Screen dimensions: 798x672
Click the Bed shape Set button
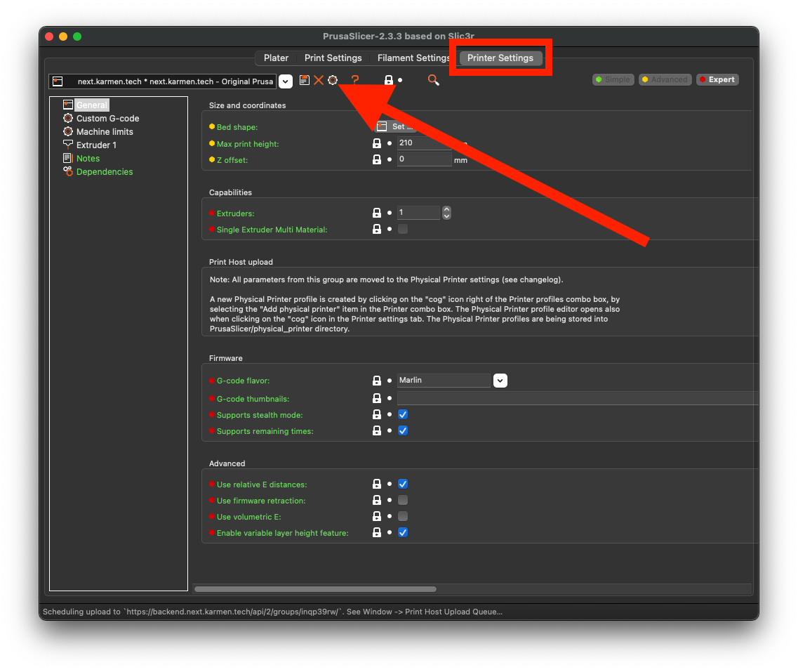(395, 126)
